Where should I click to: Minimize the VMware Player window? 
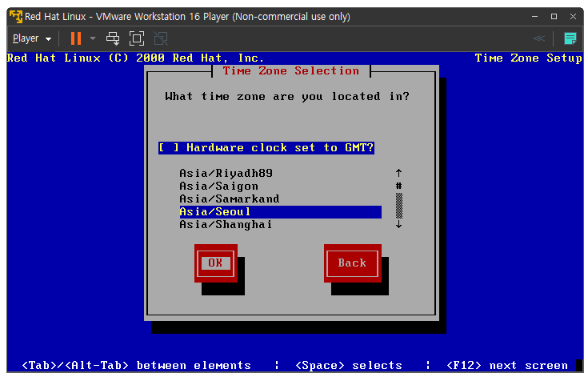[x=534, y=17]
